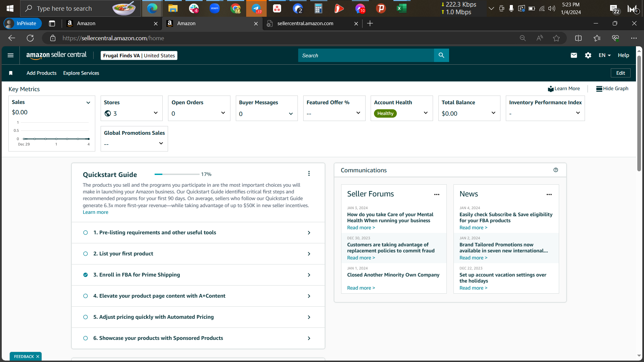644x362 pixels.
Task: Click the page vertical scrollbar
Action: [x=639, y=114]
